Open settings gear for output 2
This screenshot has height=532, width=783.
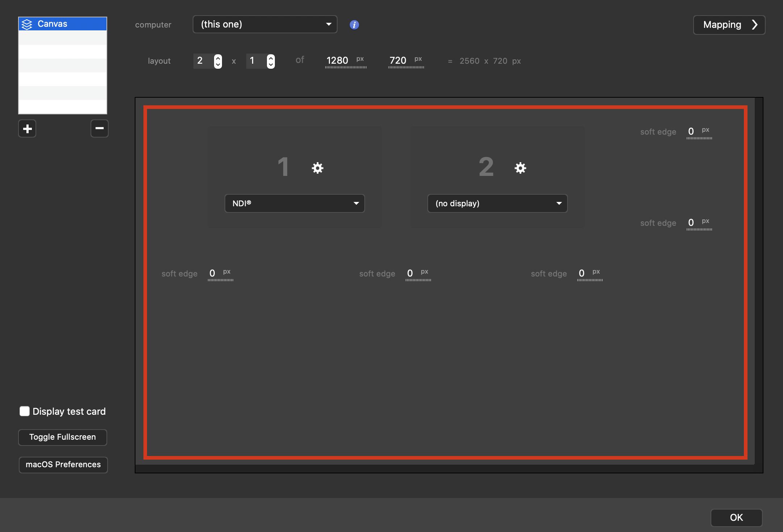520,168
